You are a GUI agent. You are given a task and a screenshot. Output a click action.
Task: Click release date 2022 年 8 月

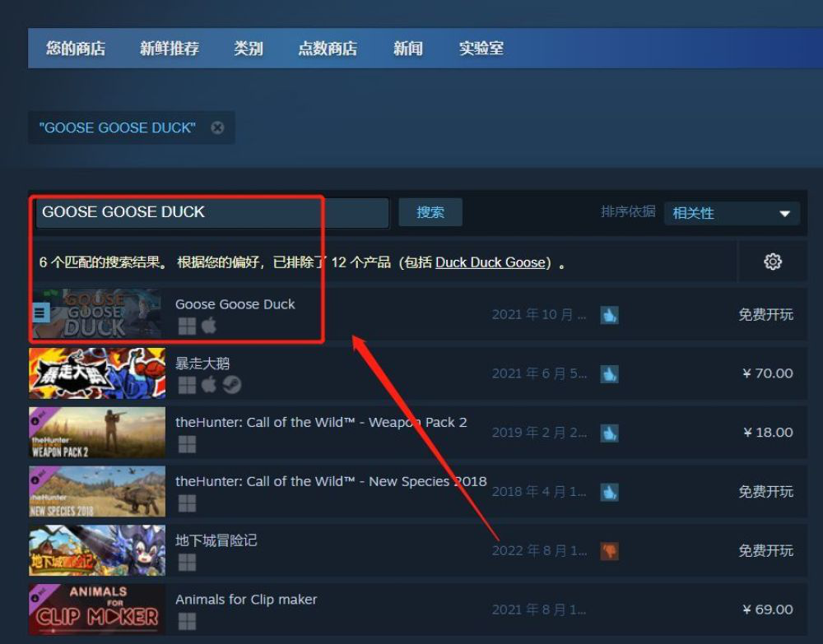tap(539, 551)
